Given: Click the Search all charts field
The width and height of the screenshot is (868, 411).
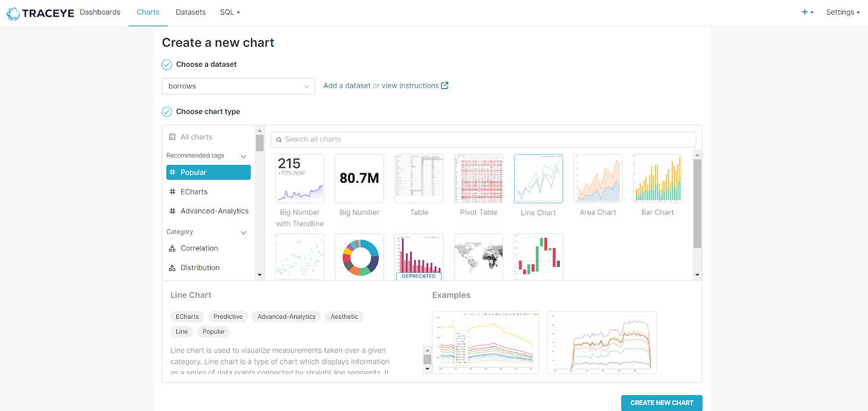Looking at the screenshot, I should click(483, 139).
